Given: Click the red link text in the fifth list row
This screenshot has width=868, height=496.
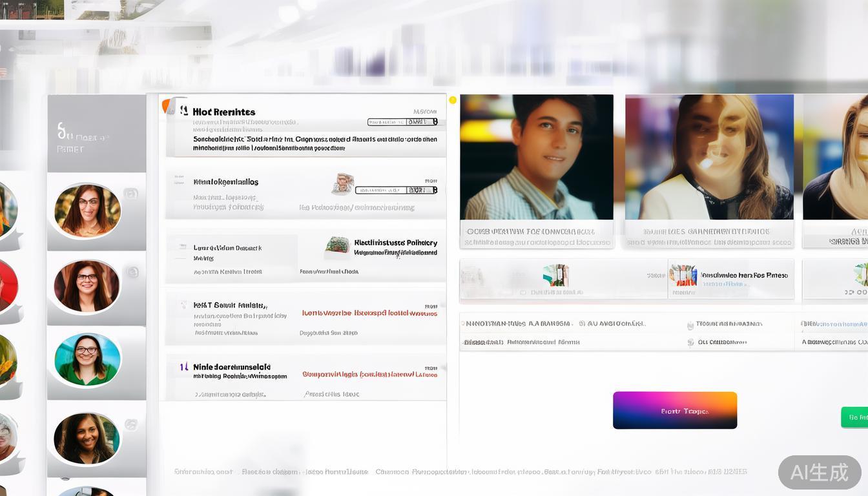Looking at the screenshot, I should click(x=369, y=375).
